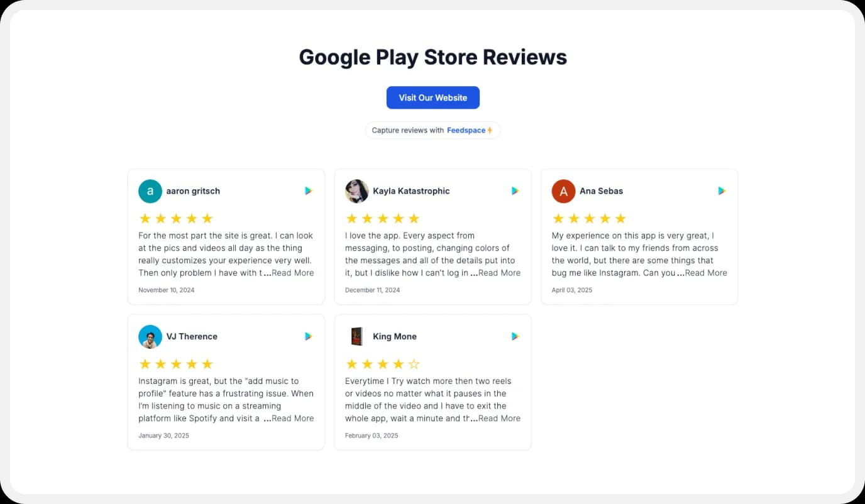Expand aaron gritsch's review with Read More
This screenshot has height=504, width=865.
coord(292,273)
